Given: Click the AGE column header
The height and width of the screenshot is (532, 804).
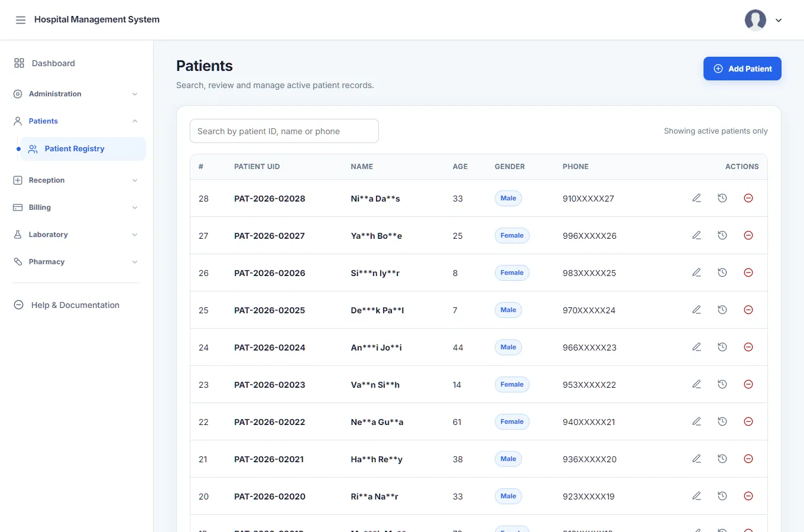Looking at the screenshot, I should [460, 167].
